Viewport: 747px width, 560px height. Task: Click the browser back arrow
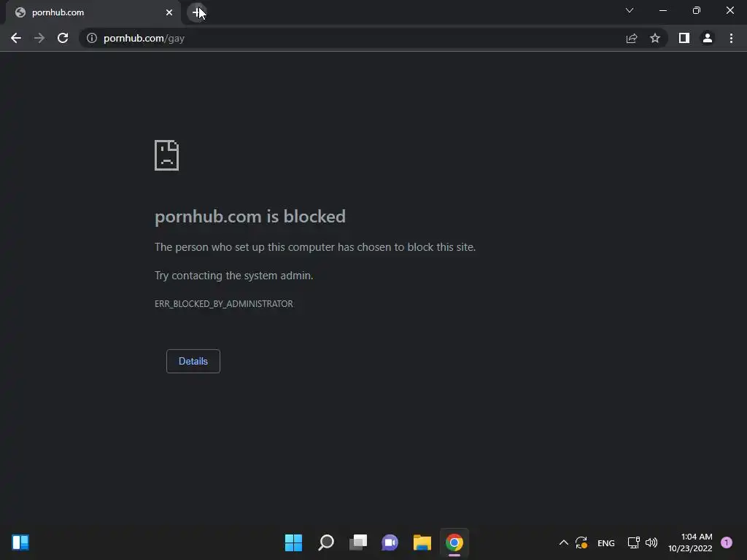(x=16, y=38)
